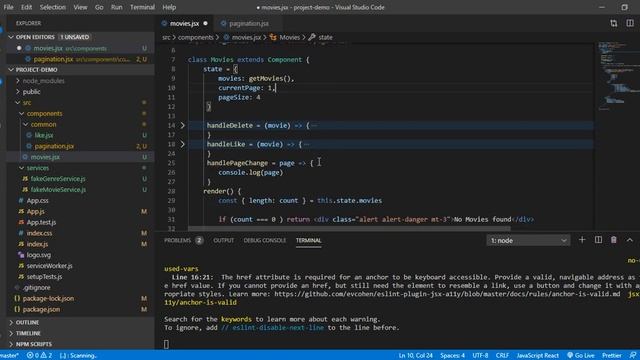
Task: Open serviceWorker.js file
Action: [x=49, y=266]
